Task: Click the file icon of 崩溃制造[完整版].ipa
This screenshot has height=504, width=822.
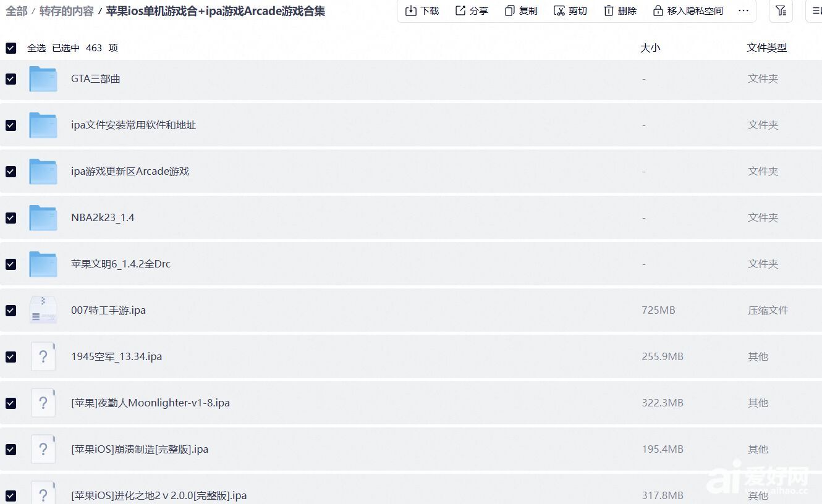Action: click(43, 449)
